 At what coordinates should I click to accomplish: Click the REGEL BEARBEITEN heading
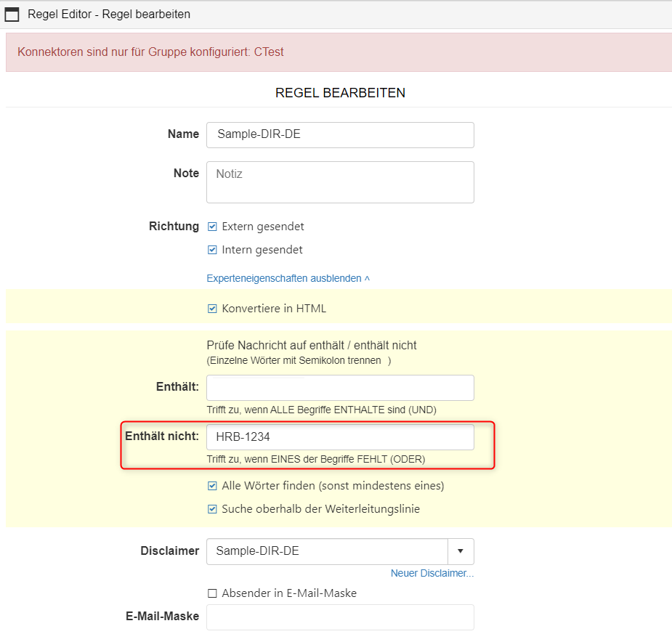340,93
